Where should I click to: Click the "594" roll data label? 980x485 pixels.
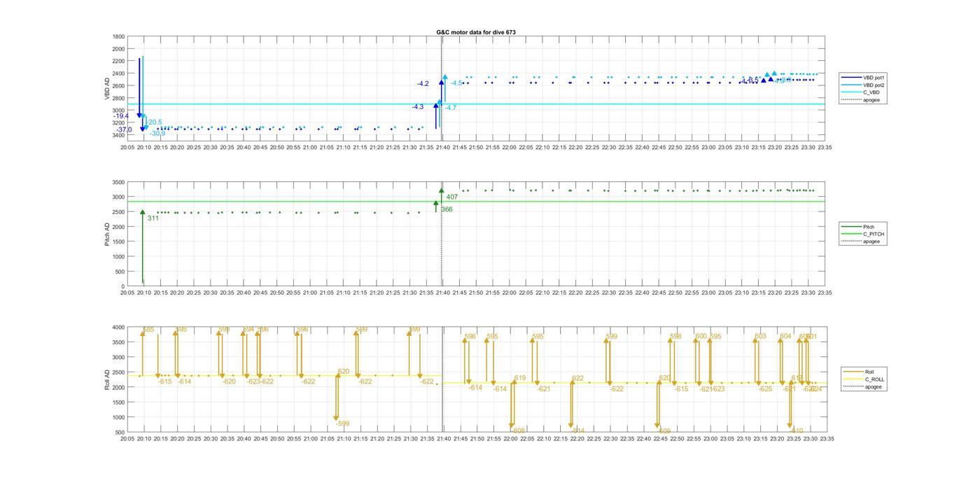tap(248, 329)
